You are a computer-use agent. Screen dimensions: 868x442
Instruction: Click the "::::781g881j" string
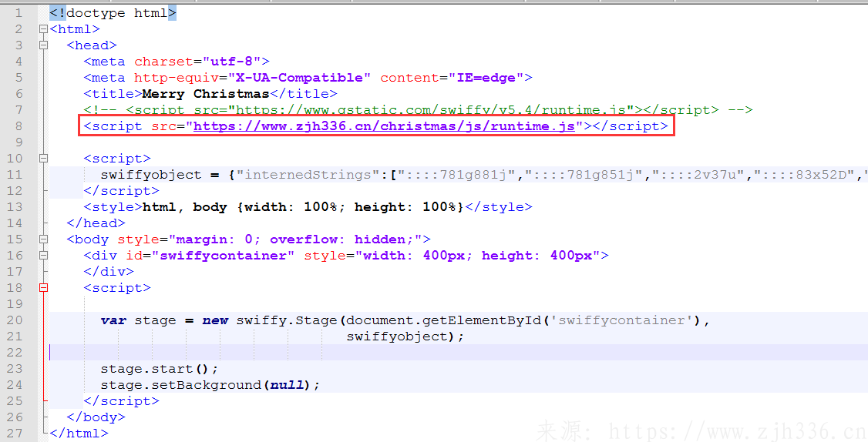point(456,175)
